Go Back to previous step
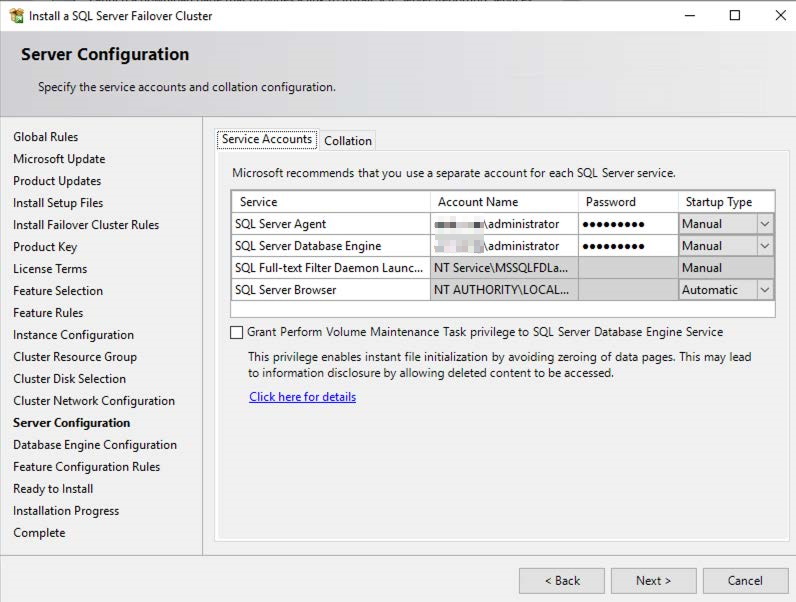Viewport: 796px width, 602px height. 562,581
